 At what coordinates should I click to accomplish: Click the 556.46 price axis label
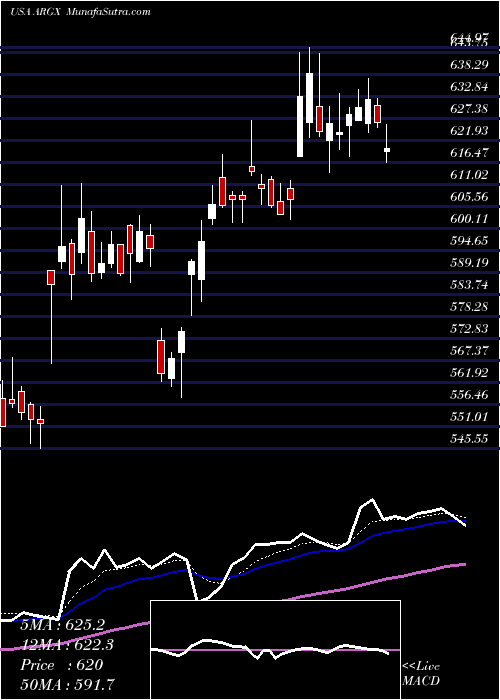468,395
